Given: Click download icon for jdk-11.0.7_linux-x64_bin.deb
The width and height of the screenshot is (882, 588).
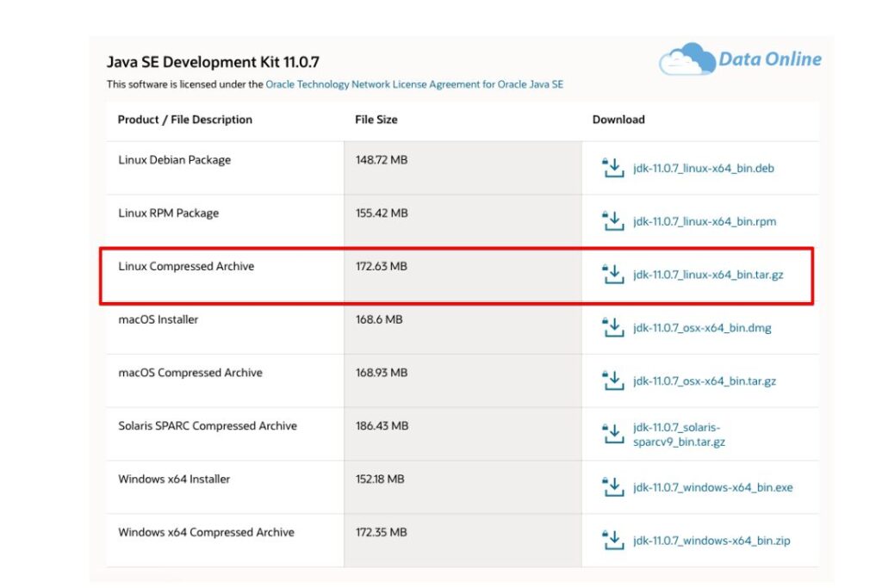Looking at the screenshot, I should tap(612, 168).
